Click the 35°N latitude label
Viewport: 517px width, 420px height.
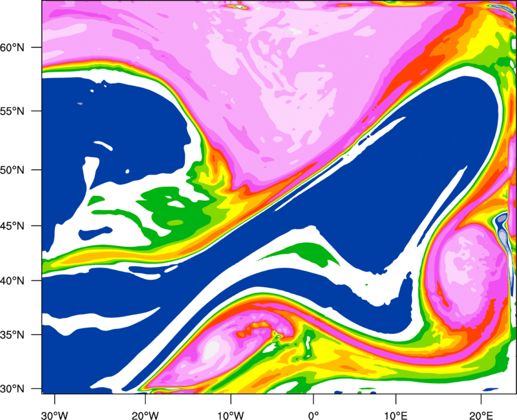point(12,335)
